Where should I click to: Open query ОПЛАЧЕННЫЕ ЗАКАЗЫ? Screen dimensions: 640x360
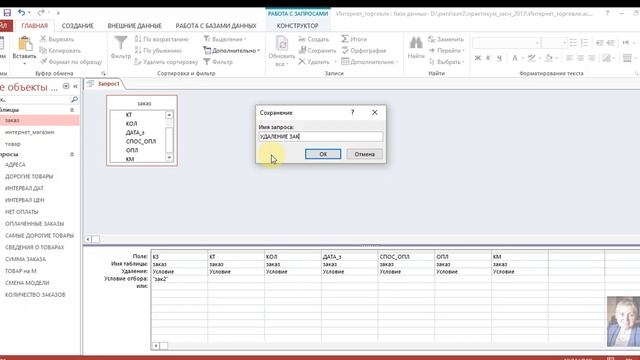click(34, 224)
